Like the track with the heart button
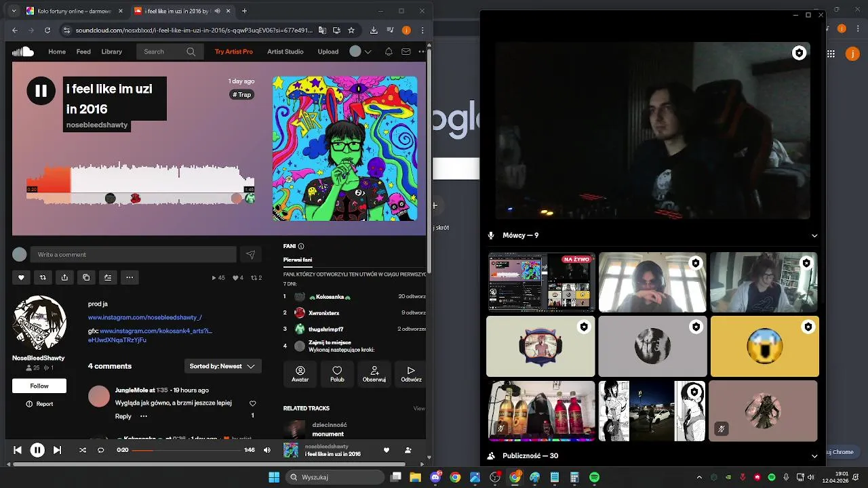 pyautogui.click(x=21, y=277)
